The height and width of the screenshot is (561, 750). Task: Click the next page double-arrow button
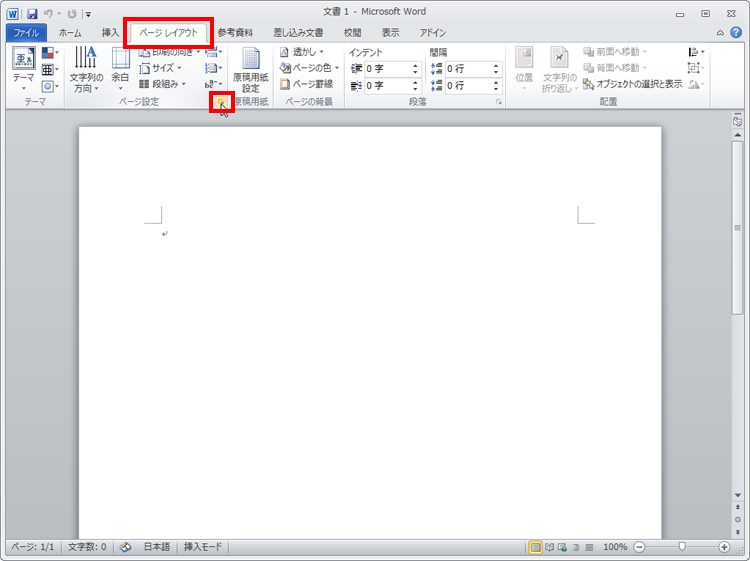pyautogui.click(x=738, y=532)
